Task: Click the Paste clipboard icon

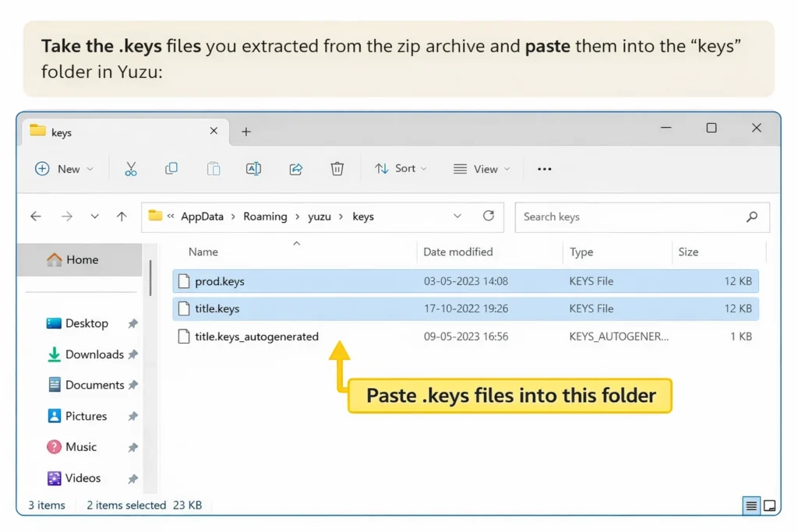Action: (213, 169)
